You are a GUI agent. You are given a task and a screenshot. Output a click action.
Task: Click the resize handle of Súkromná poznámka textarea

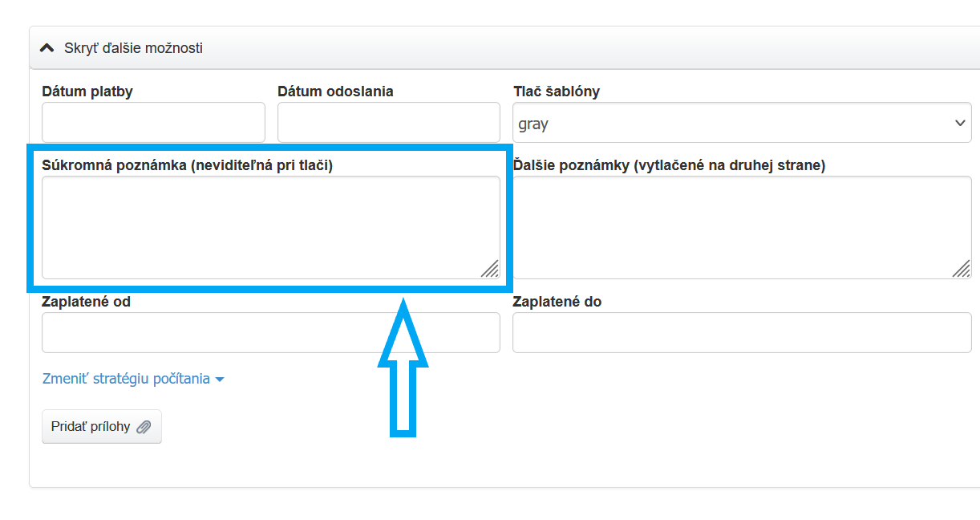(x=489, y=270)
